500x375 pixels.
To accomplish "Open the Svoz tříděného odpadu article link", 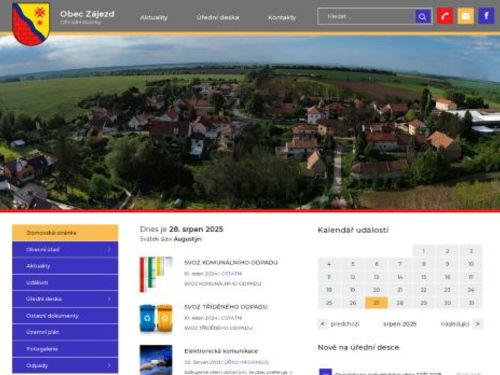I will point(226,307).
